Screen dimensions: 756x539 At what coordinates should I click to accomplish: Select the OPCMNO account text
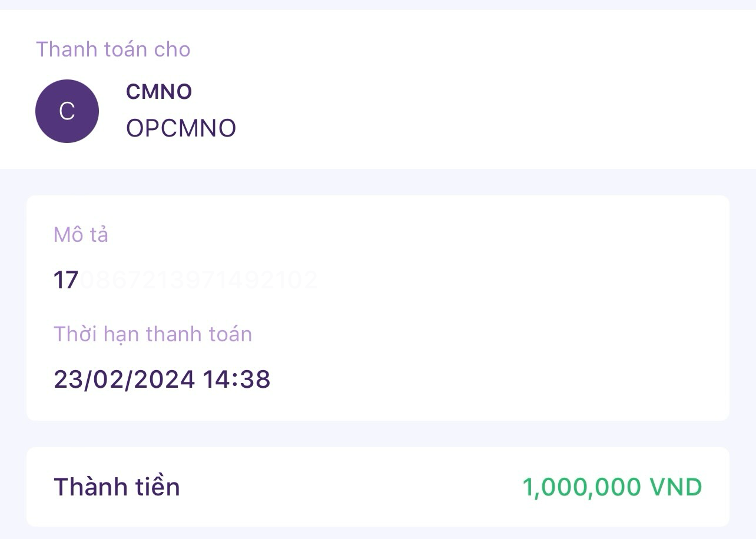pyautogui.click(x=181, y=128)
